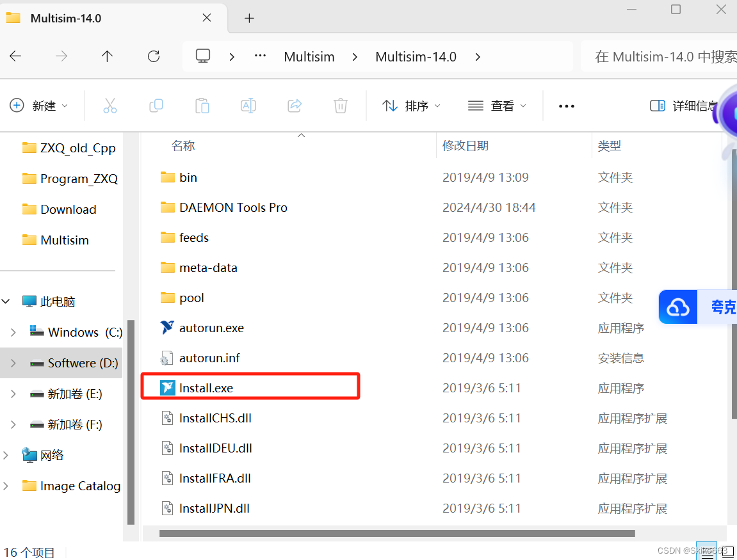The height and width of the screenshot is (560, 737).
Task: Sort by the 名称 column header
Action: (x=183, y=146)
